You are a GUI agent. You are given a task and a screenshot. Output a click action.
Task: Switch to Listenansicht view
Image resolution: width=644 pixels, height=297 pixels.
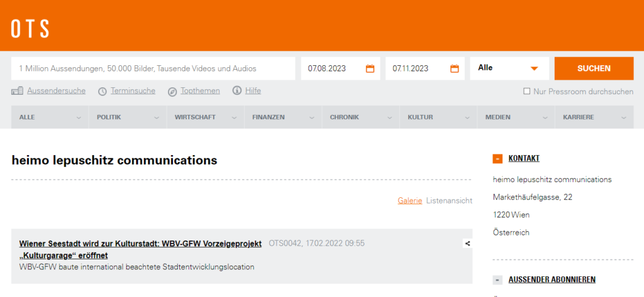(449, 200)
